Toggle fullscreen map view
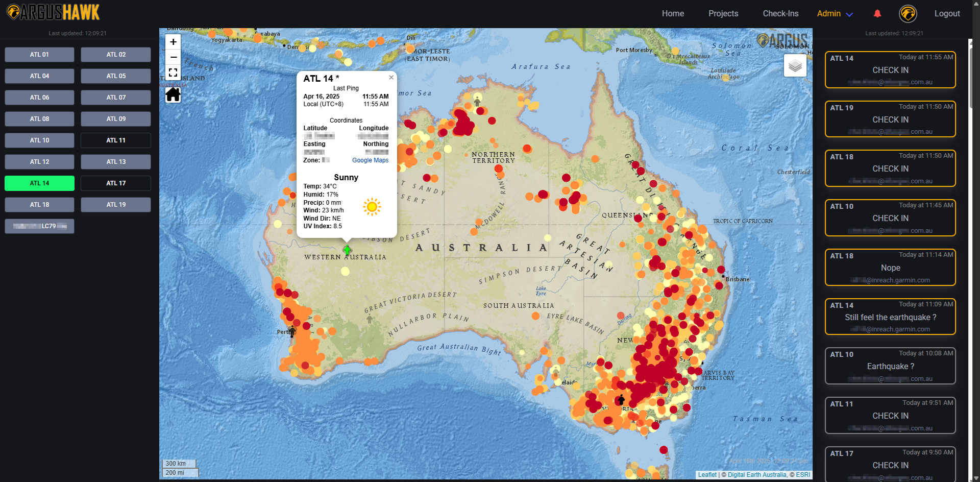This screenshot has height=482, width=980. pyautogui.click(x=173, y=73)
